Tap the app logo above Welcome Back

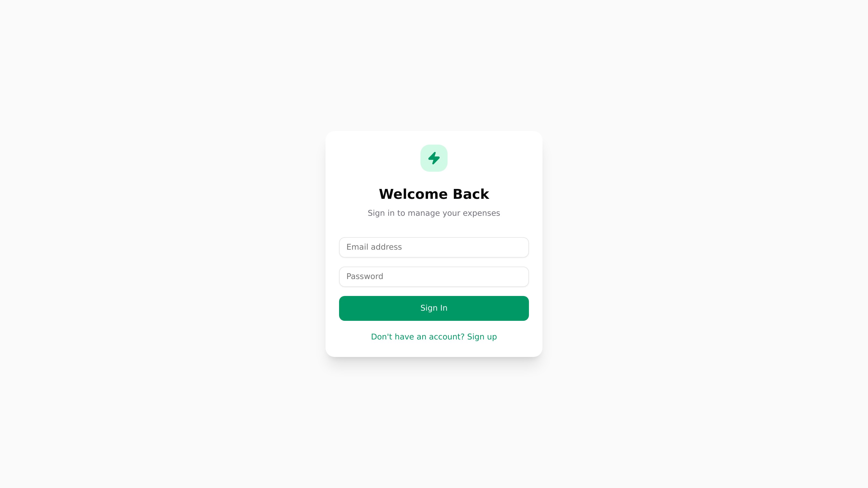[434, 158]
